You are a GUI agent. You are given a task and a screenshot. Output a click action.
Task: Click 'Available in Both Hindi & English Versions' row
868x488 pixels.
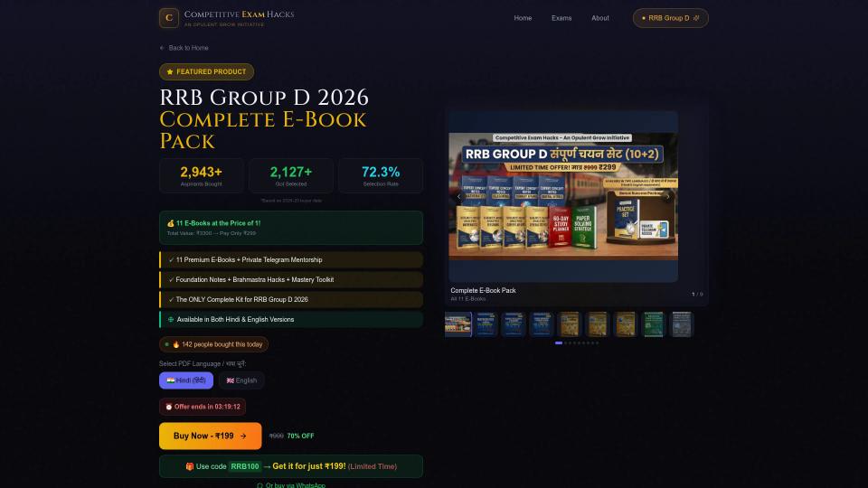click(x=291, y=320)
